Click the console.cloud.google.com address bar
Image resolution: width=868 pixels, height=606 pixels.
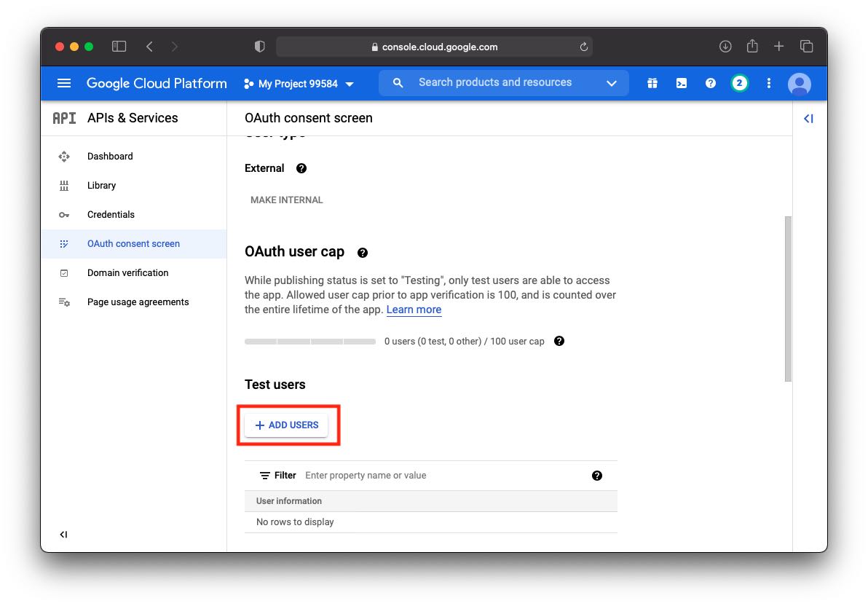pyautogui.click(x=434, y=47)
